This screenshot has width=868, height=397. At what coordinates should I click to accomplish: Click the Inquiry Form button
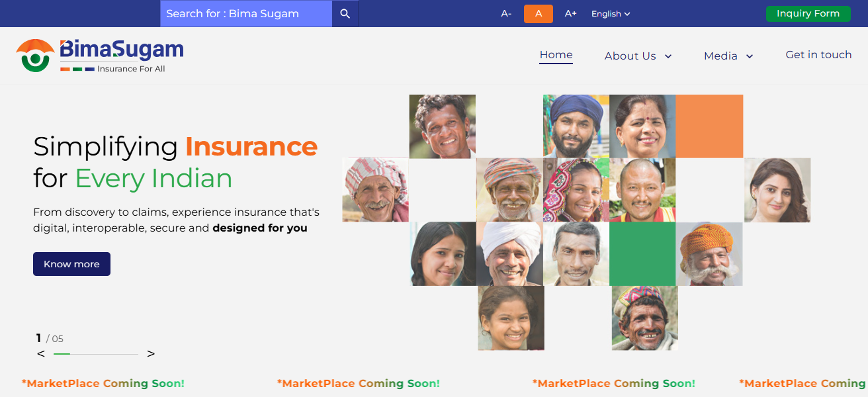(x=808, y=14)
